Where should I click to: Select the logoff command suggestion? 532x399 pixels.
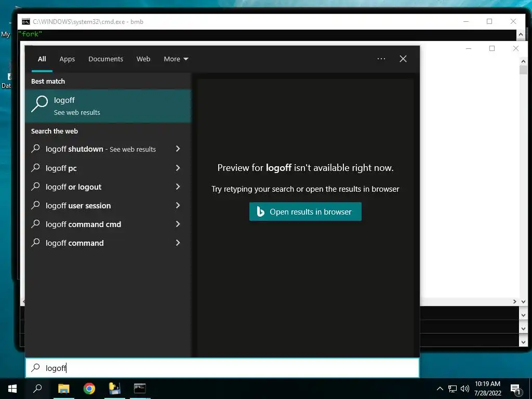pyautogui.click(x=75, y=243)
